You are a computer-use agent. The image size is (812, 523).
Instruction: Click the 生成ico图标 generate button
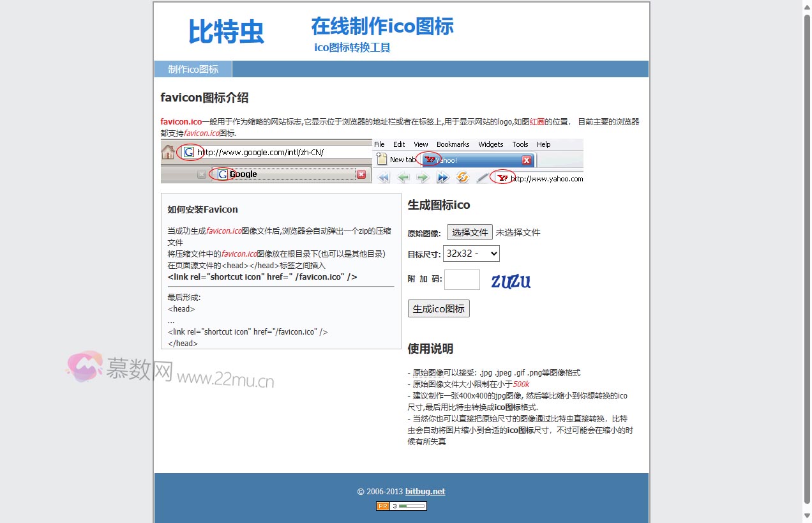(x=439, y=308)
